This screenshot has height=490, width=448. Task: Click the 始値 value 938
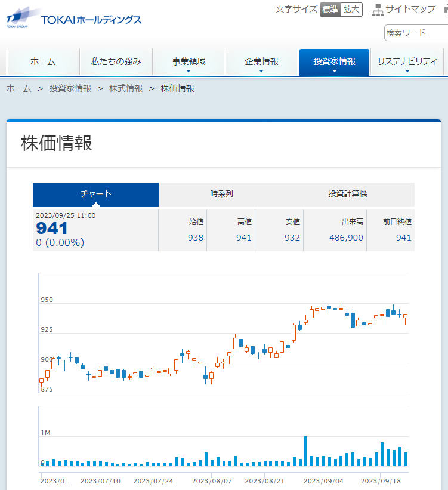196,238
